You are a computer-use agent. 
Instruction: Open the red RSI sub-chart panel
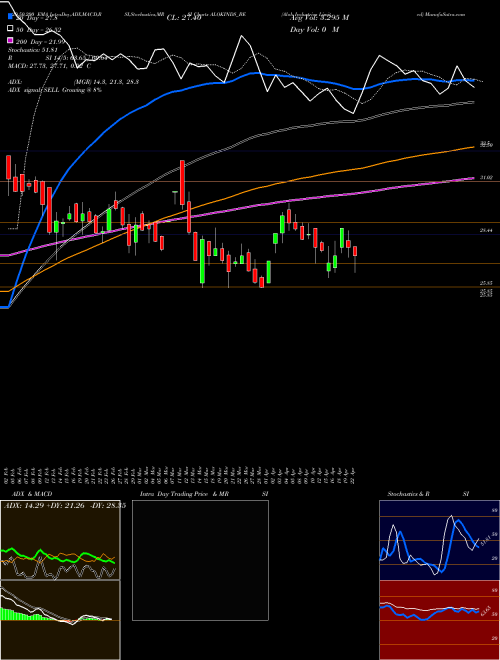[x=439, y=620]
